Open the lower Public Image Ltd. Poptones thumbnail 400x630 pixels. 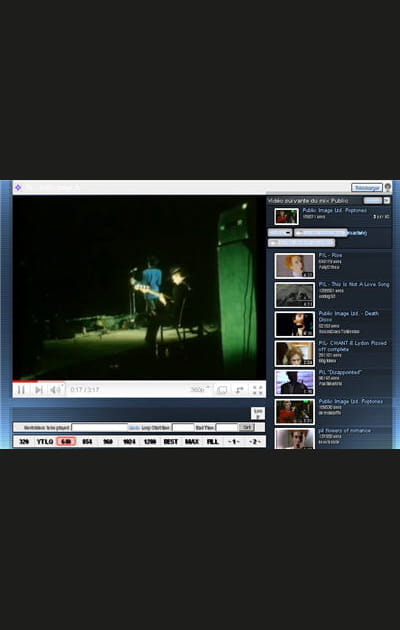[x=294, y=412]
